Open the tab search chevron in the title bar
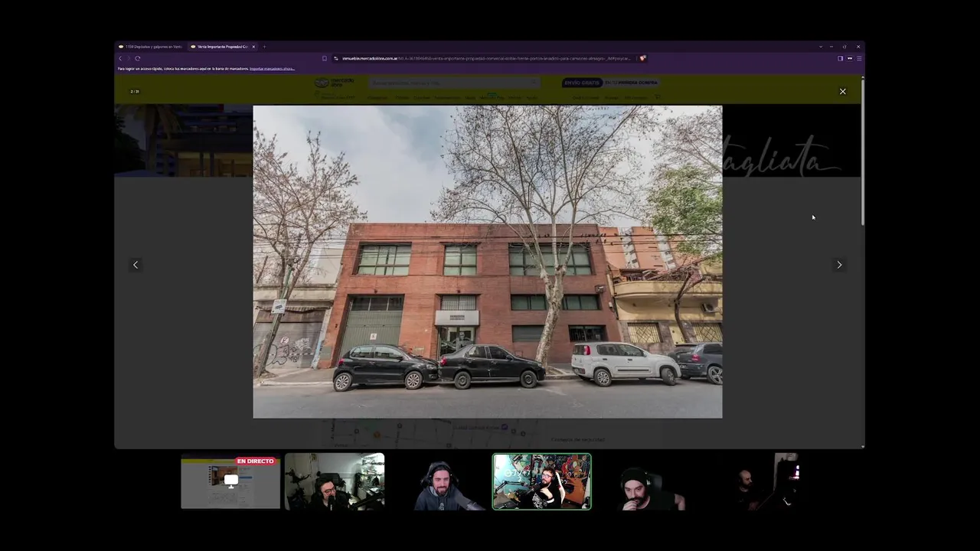The width and height of the screenshot is (980, 551). (820, 47)
